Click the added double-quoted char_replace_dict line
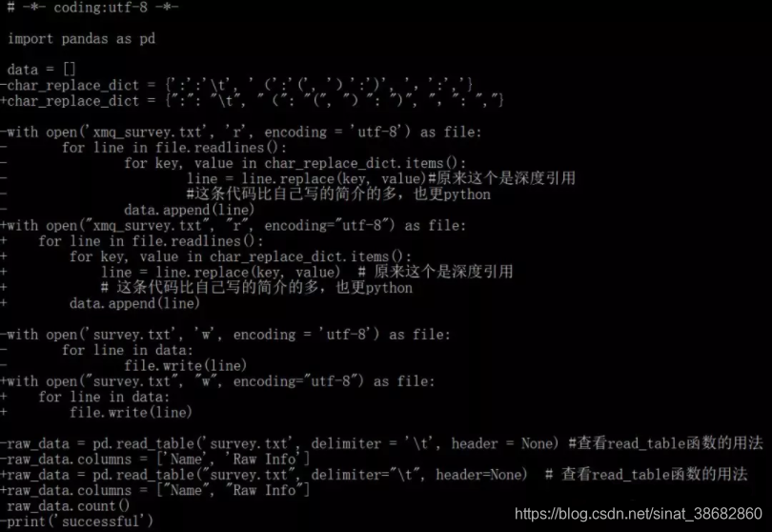 pyautogui.click(x=252, y=100)
